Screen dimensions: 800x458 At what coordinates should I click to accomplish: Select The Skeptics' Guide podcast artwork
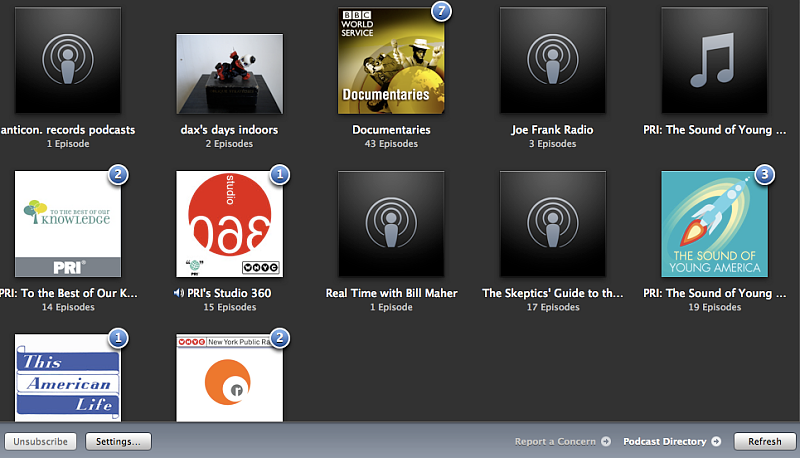(553, 224)
